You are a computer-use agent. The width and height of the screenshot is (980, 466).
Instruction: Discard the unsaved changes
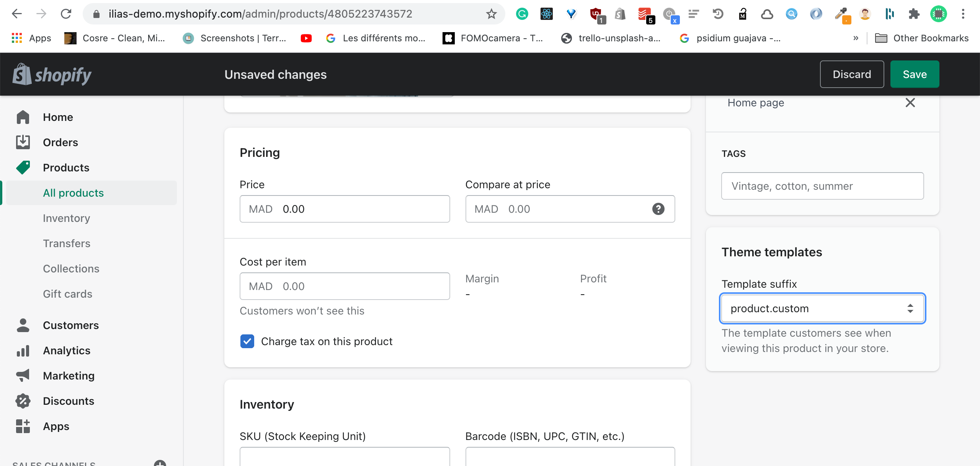coord(852,74)
